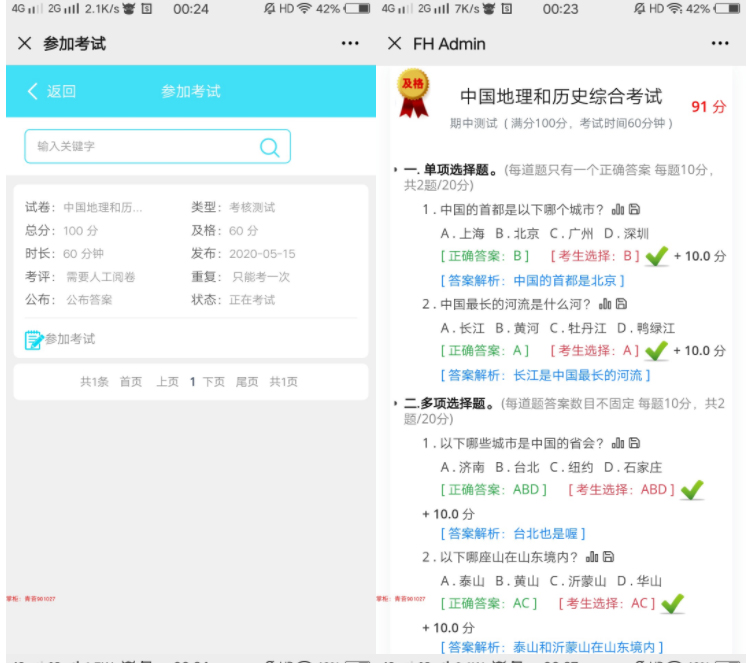Open statistics chart icon for 山东境内 question
Viewport: 748px width, 663px height.
click(x=592, y=556)
